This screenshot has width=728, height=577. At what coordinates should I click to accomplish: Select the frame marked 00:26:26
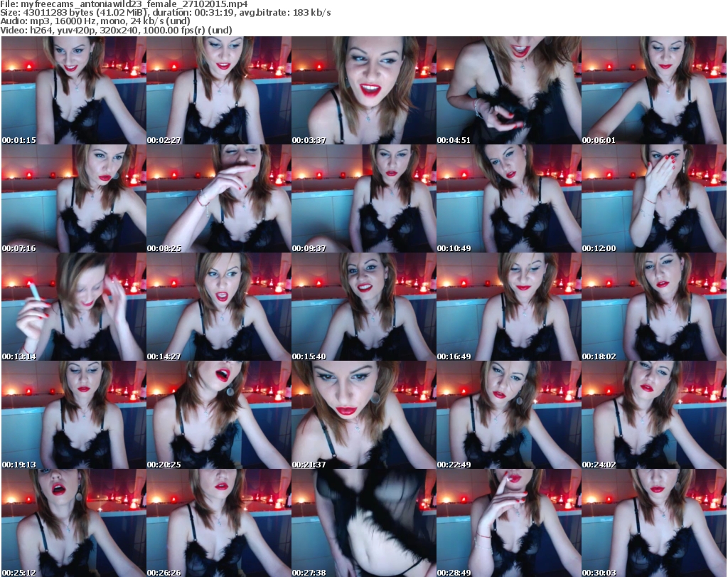coord(219,523)
